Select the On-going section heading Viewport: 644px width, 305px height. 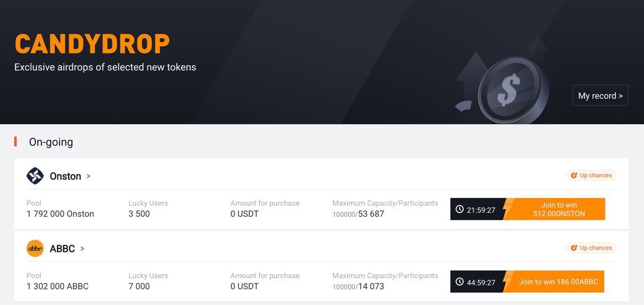click(51, 142)
